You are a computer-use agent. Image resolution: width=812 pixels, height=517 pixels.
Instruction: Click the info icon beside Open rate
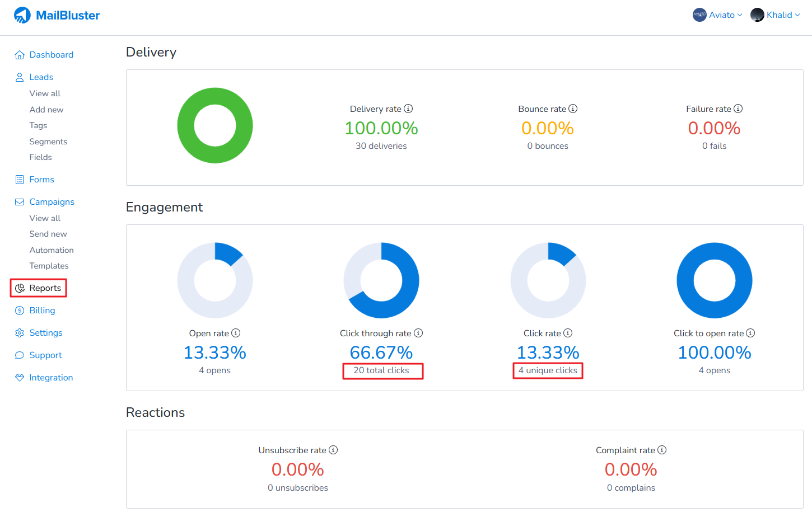pyautogui.click(x=236, y=333)
